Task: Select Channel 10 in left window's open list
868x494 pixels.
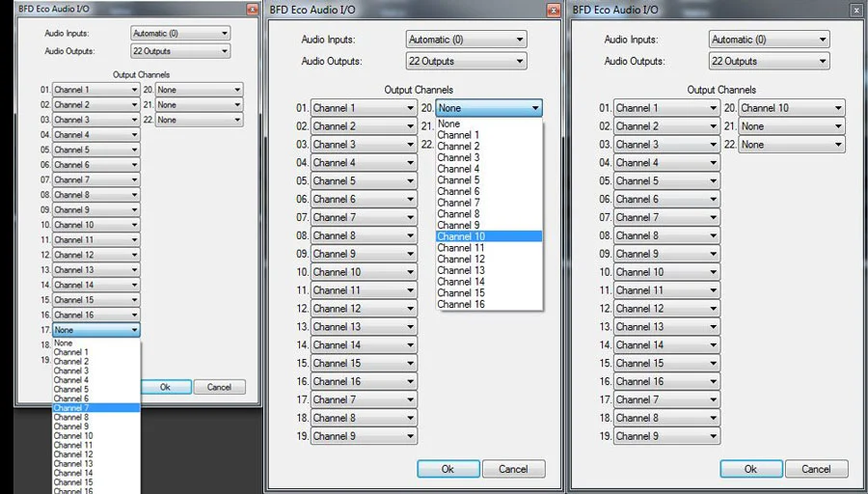Action: pos(96,435)
